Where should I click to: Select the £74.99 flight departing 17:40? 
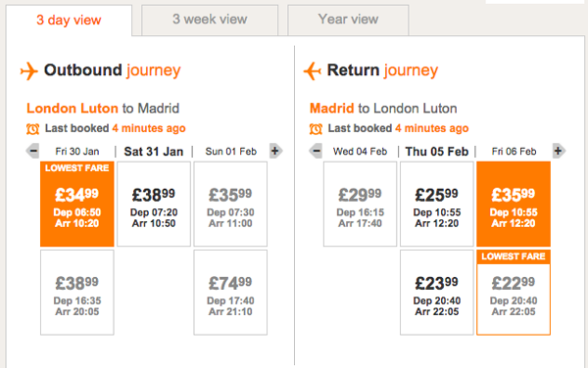click(230, 293)
